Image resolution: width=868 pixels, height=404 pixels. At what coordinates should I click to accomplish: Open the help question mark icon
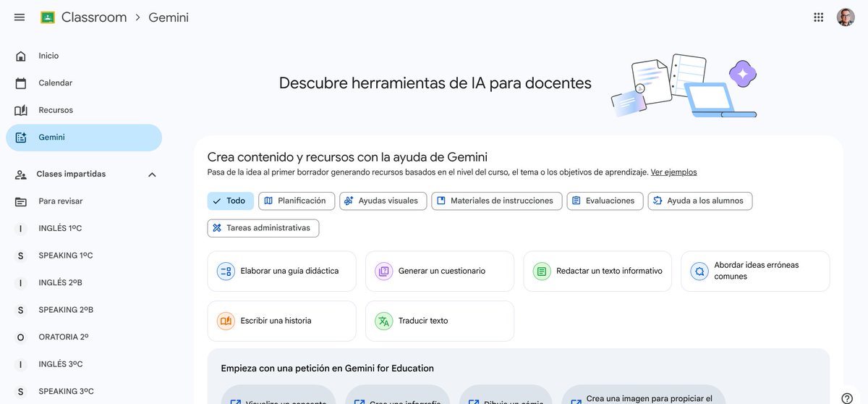[847, 398]
